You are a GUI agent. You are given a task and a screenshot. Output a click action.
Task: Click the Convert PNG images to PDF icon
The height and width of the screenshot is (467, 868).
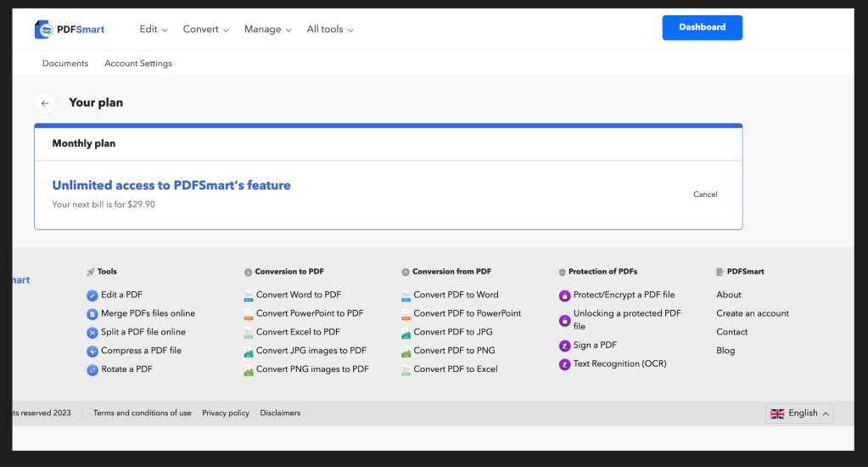[249, 370]
